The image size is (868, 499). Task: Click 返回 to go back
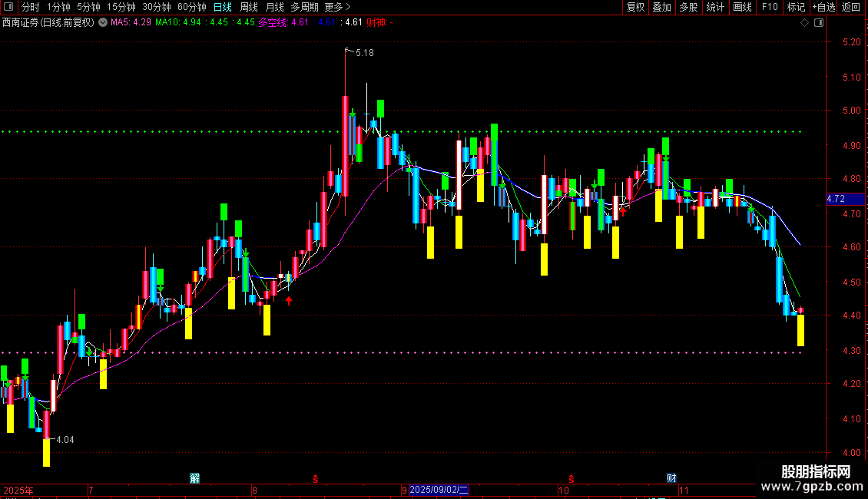851,7
